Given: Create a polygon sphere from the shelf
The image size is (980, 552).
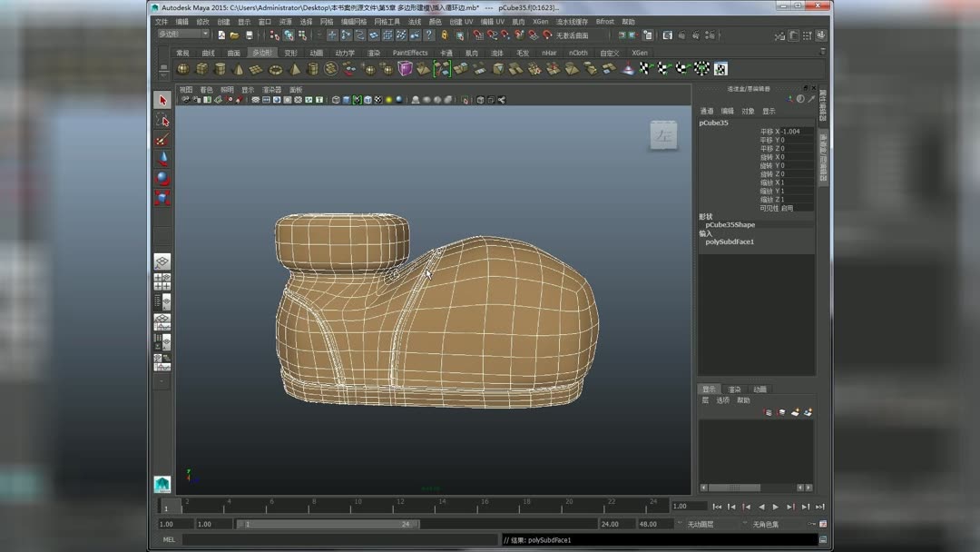Looking at the screenshot, I should pyautogui.click(x=183, y=69).
